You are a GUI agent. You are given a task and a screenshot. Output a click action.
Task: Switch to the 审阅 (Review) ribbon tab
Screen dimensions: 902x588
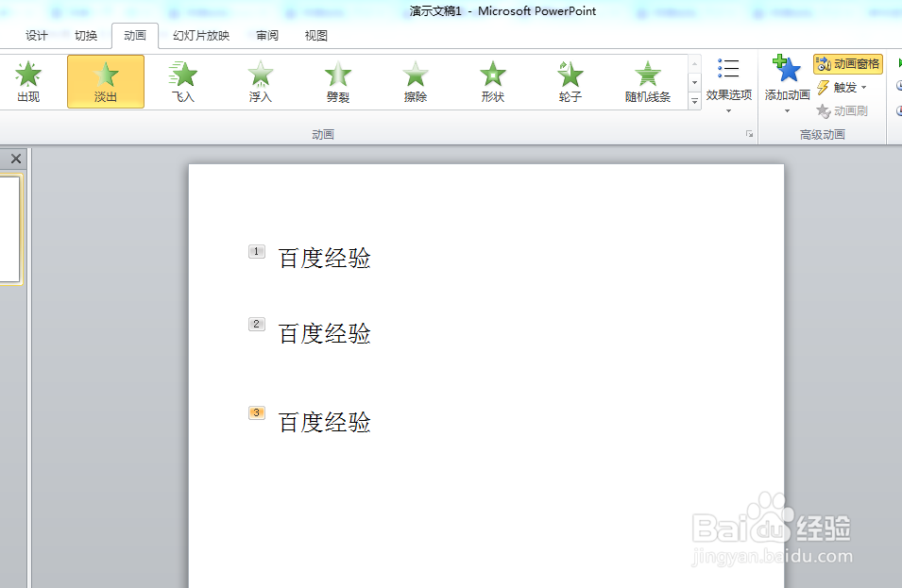[x=266, y=35]
